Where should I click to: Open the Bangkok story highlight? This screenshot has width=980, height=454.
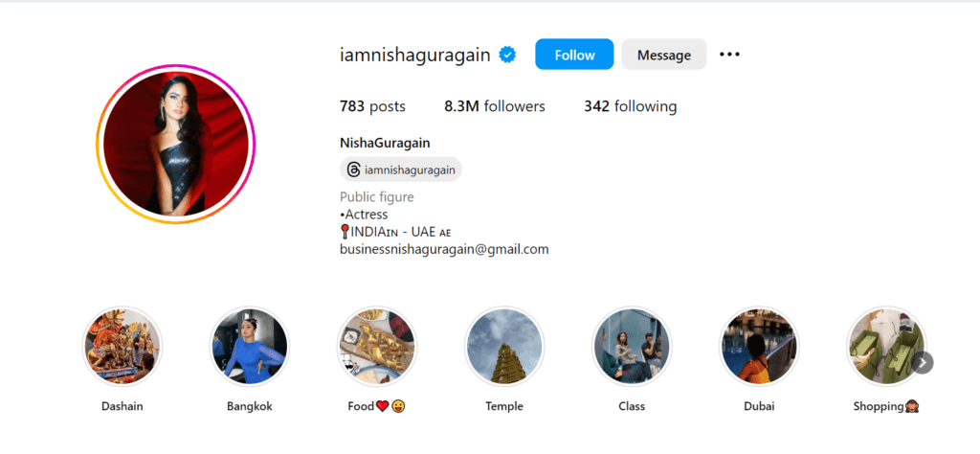tap(250, 346)
